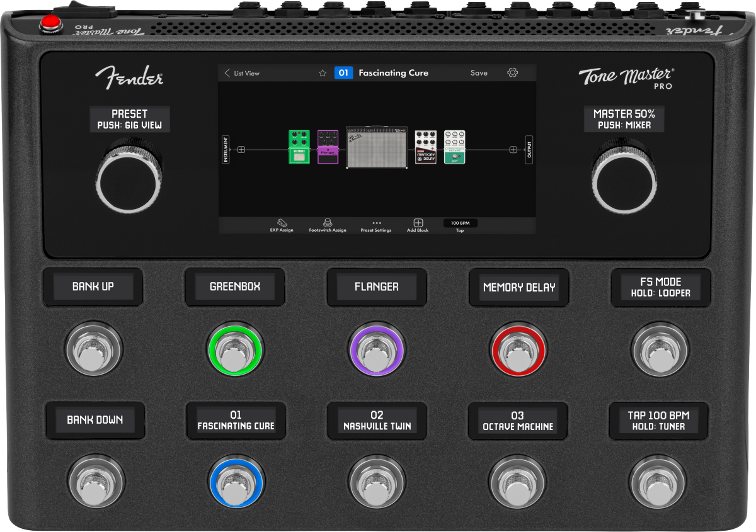Screen dimensions: 756x532
Task: Open the settings gear on the display
Action: [x=512, y=73]
